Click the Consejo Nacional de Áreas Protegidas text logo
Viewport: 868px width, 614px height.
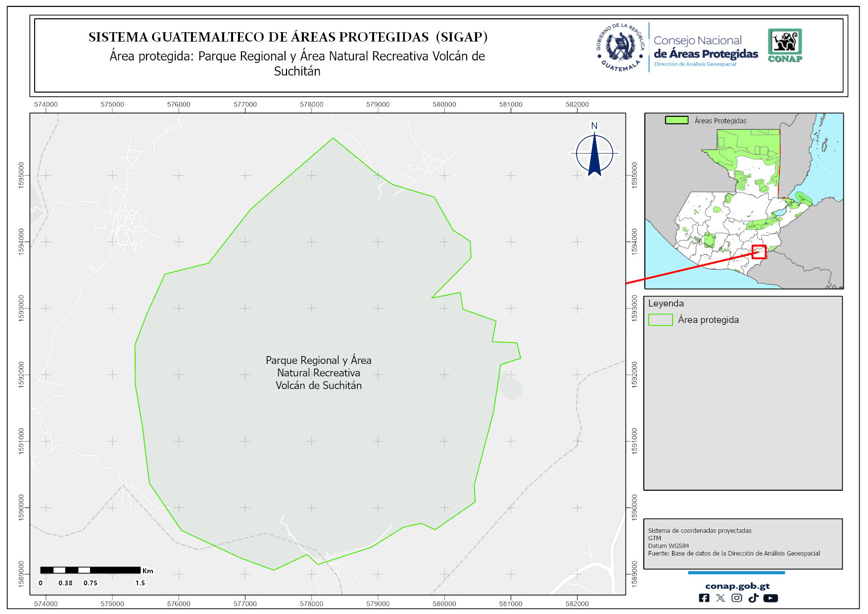[705, 50]
